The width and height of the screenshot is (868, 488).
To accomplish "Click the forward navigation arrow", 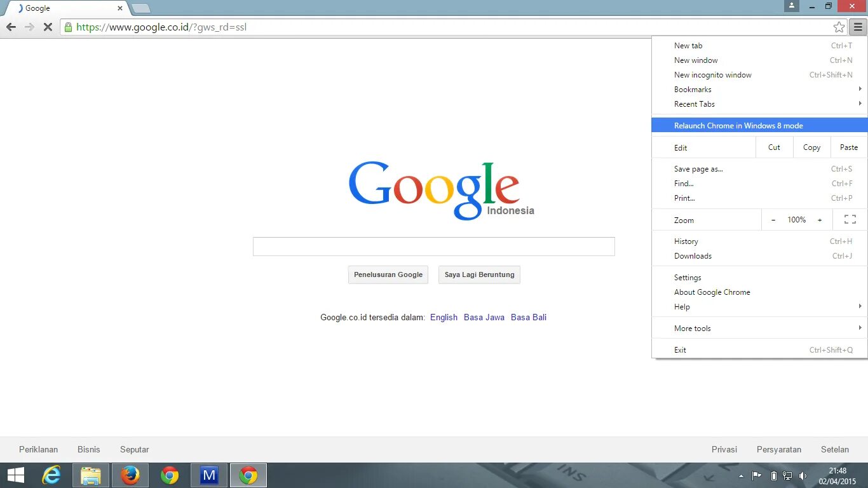I will (29, 27).
